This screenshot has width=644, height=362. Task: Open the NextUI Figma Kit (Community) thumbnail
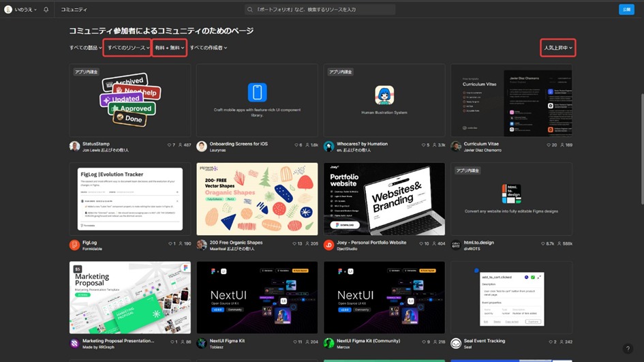[x=384, y=297]
